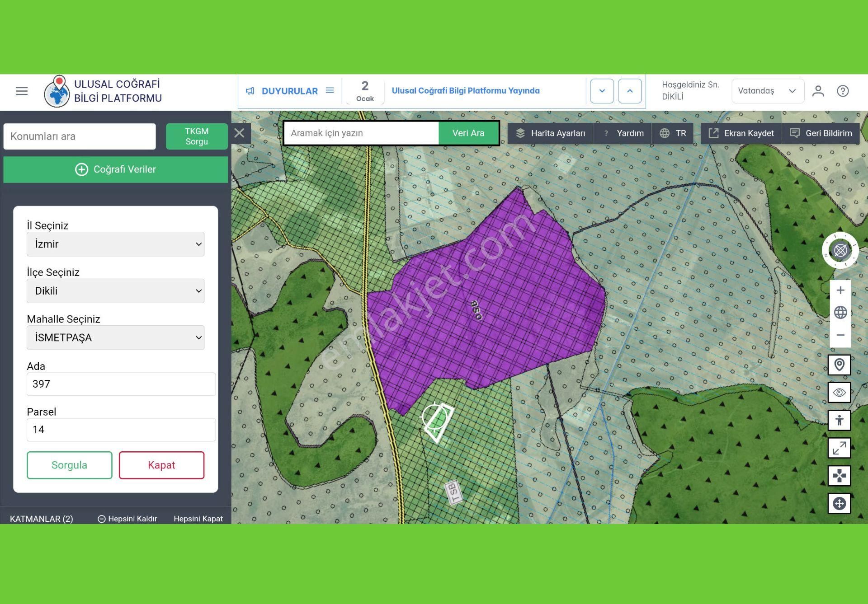Click the compass orientation icon
Screen dimensions: 868x604
tap(840, 250)
